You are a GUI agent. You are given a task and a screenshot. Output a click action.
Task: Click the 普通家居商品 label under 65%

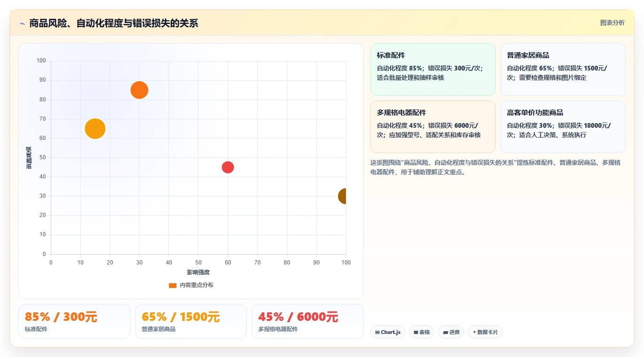click(x=159, y=329)
